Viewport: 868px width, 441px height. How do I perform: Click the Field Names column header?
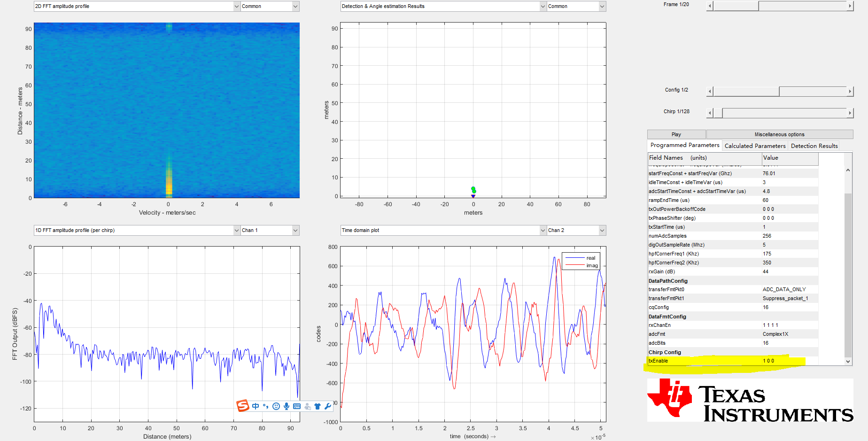tap(705, 158)
